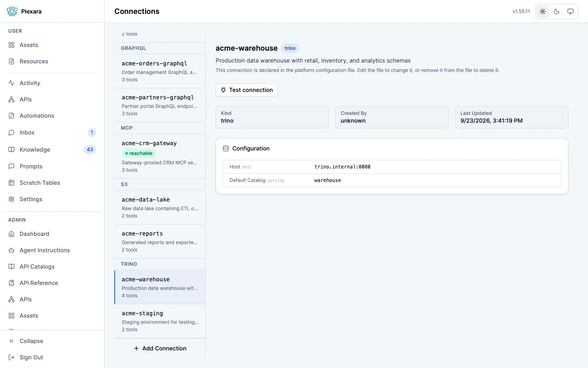Click the Knowledge count badge 43

pos(90,150)
